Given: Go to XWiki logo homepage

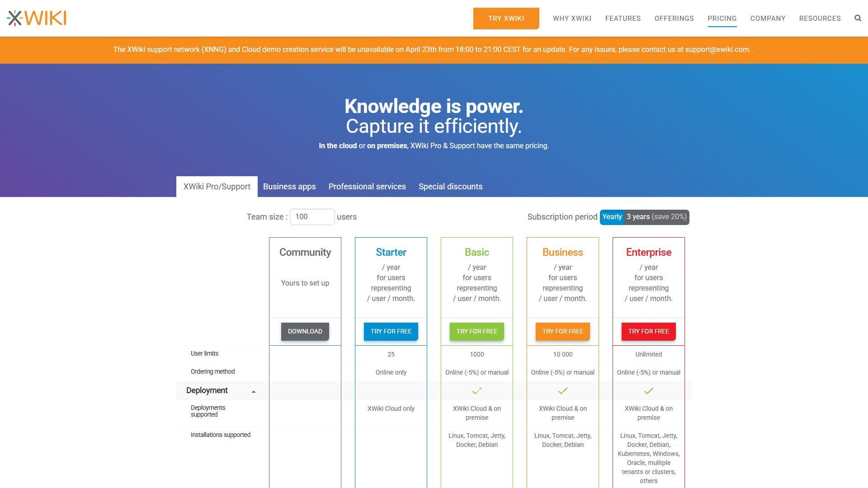Looking at the screenshot, I should [x=37, y=18].
